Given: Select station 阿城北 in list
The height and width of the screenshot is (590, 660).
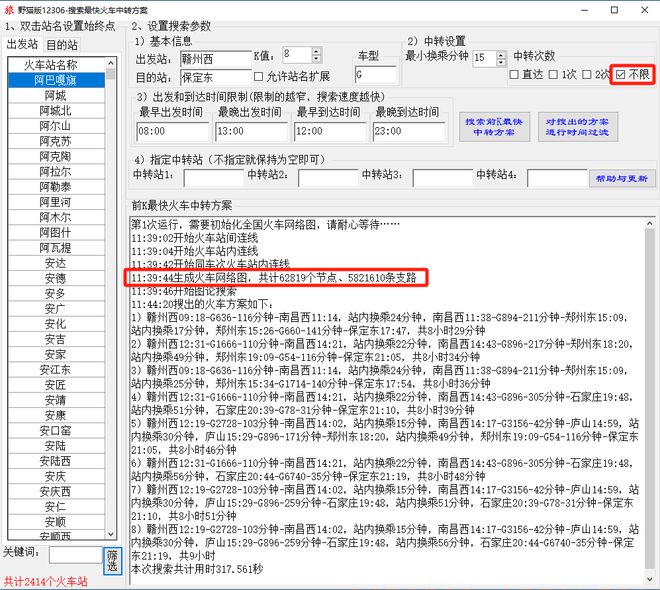Looking at the screenshot, I should (x=56, y=111).
